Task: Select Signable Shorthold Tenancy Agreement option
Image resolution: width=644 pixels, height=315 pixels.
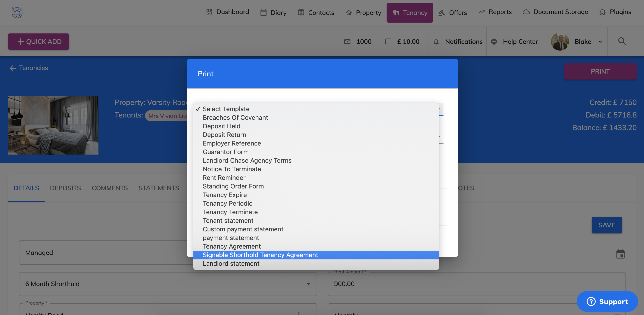Action: tap(260, 255)
